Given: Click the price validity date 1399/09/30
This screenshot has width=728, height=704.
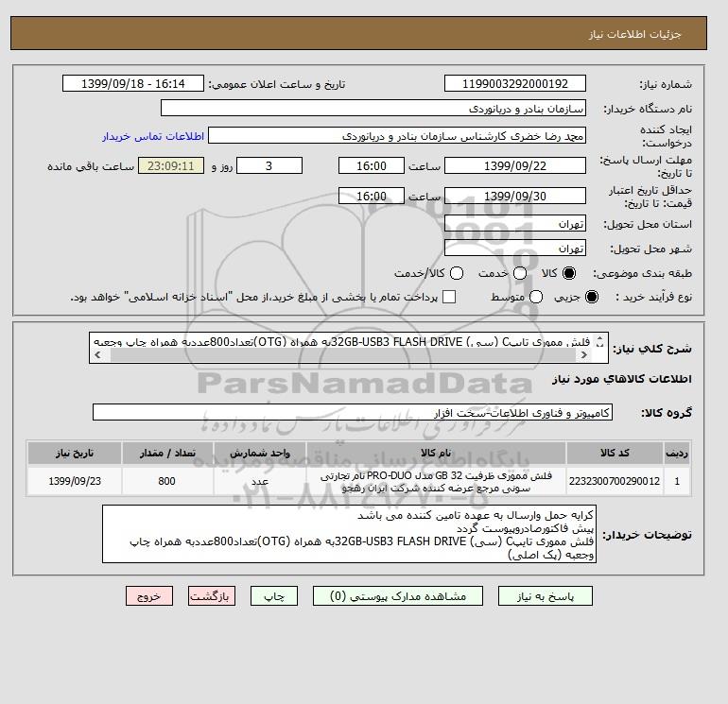Looking at the screenshot, I should coord(515,196).
